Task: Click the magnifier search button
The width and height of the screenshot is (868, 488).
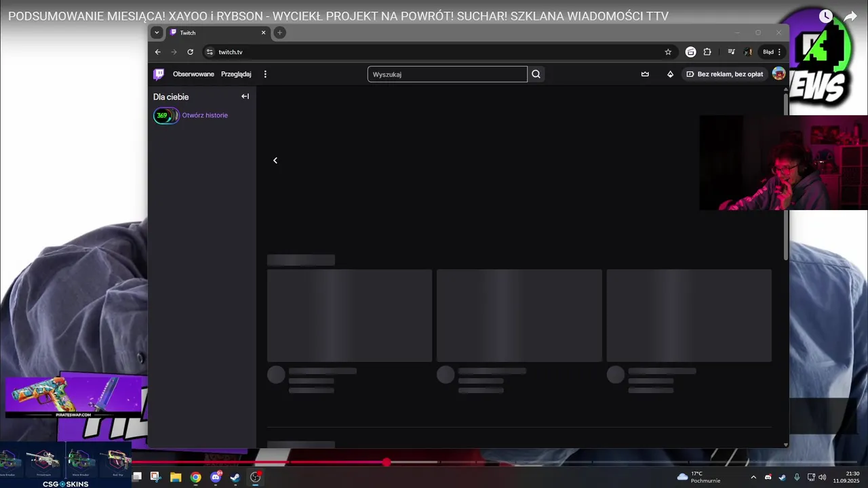Action: click(x=536, y=74)
